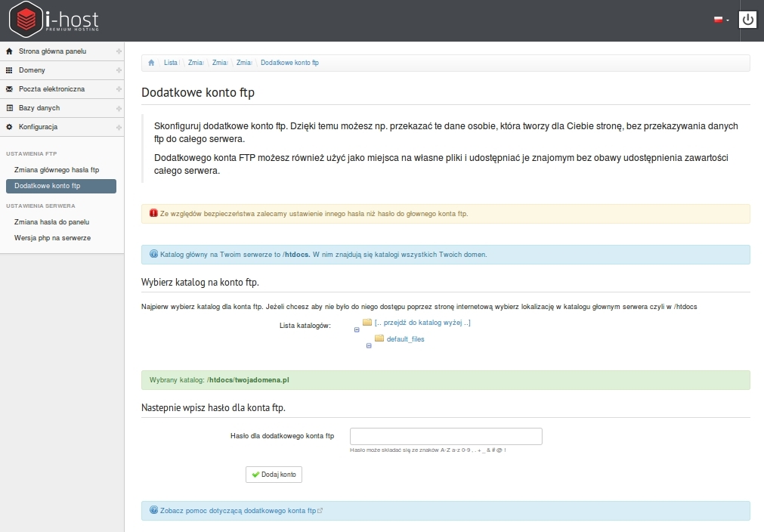Viewport: 764px width, 532px height.
Task: Go to the parent directory link
Action: coord(422,323)
